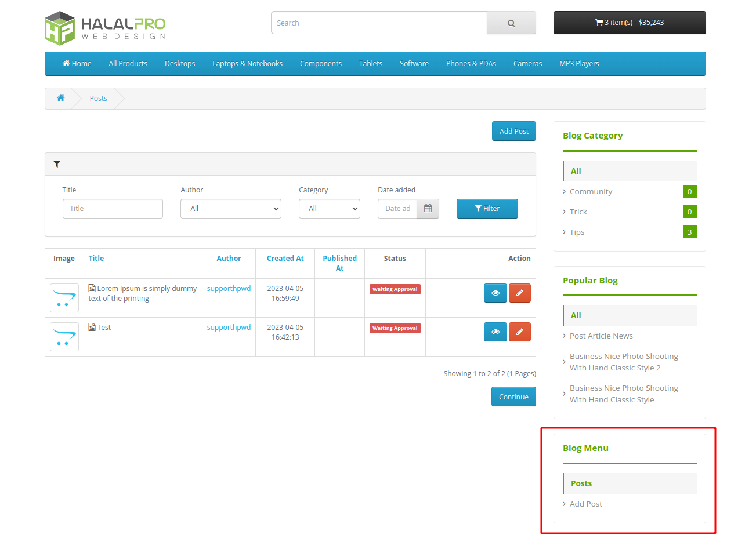View the Lorem Ipsum post via eye icon
756x542 pixels.
pos(495,293)
